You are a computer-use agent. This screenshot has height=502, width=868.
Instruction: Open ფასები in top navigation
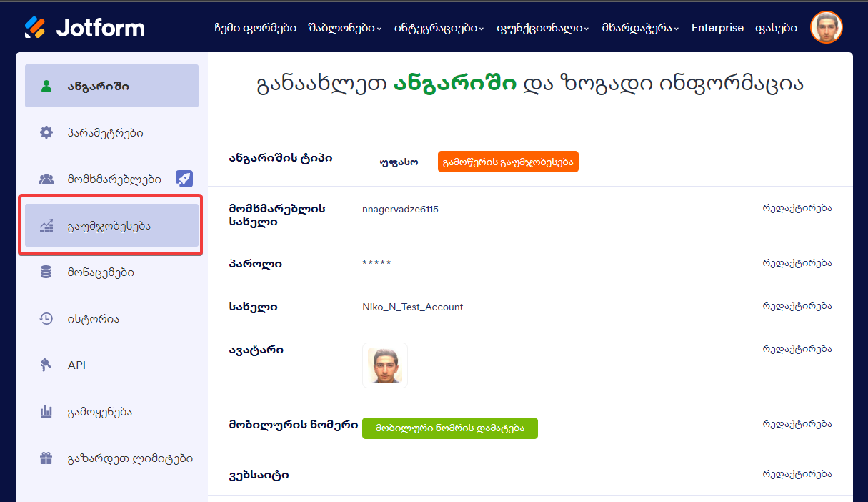pyautogui.click(x=777, y=28)
